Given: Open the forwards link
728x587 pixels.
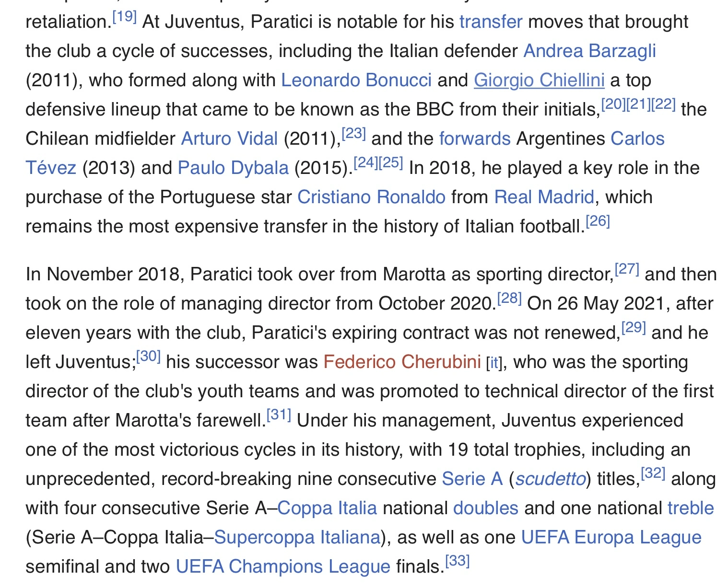Looking at the screenshot, I should [475, 139].
